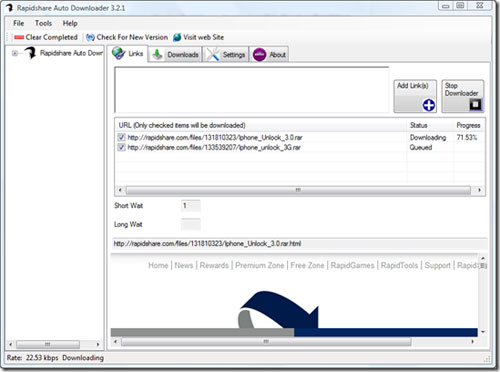The width and height of the screenshot is (500, 372).
Task: Click the black stop square icon
Action: (x=476, y=105)
